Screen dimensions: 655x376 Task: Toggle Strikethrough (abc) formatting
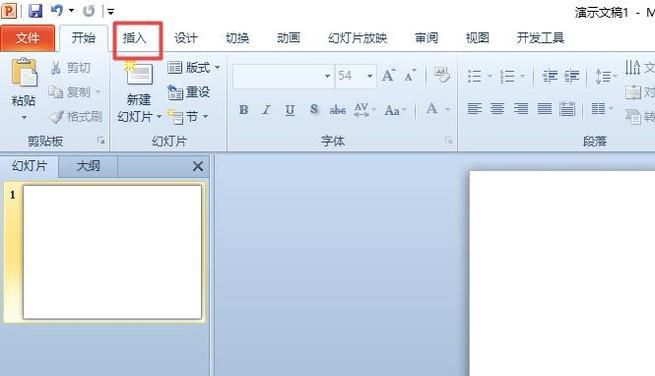[x=338, y=110]
